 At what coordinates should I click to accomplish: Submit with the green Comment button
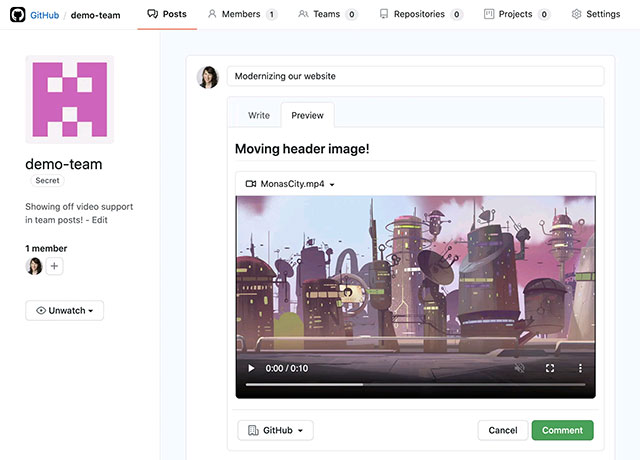562,430
